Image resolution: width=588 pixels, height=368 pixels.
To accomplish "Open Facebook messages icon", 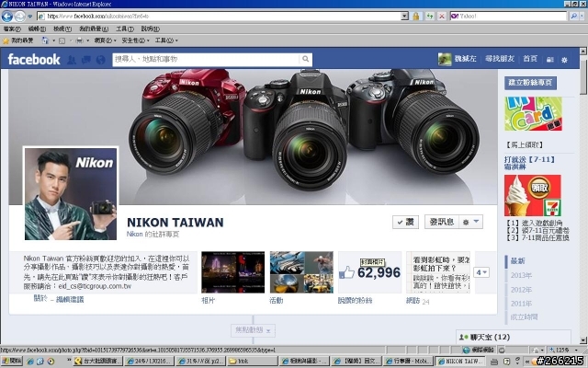I will click(x=85, y=60).
